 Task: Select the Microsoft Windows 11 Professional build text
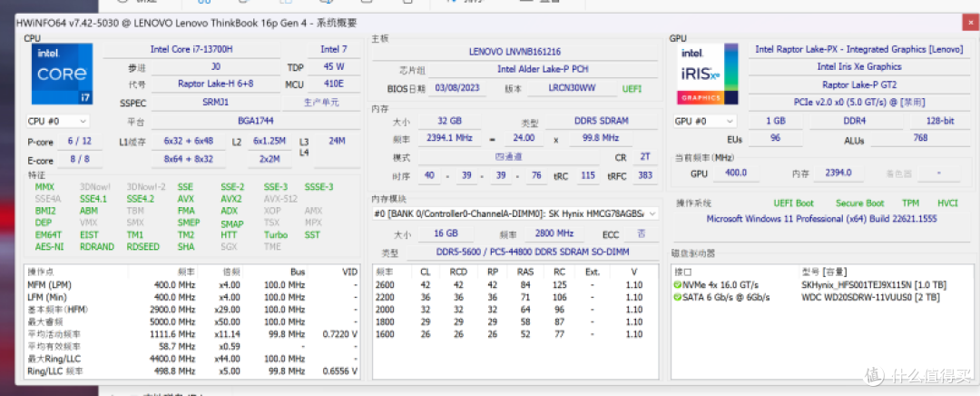coord(822,219)
